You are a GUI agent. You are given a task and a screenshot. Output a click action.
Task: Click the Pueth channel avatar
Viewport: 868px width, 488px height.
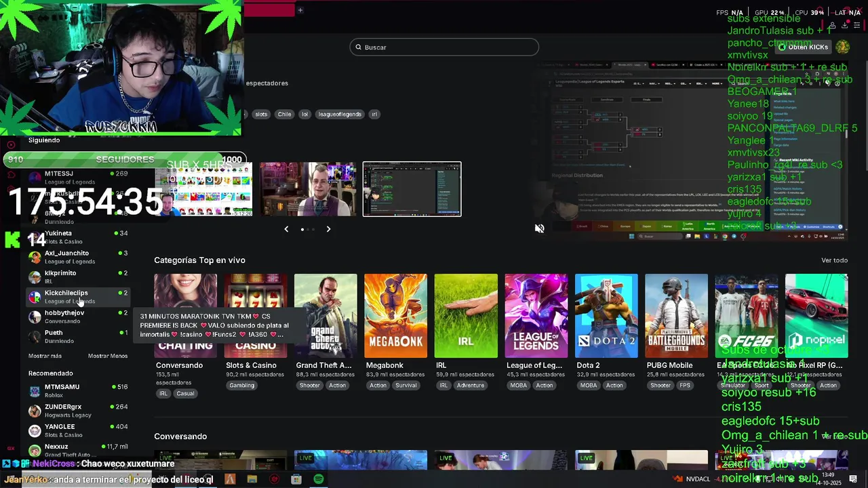coord(35,337)
